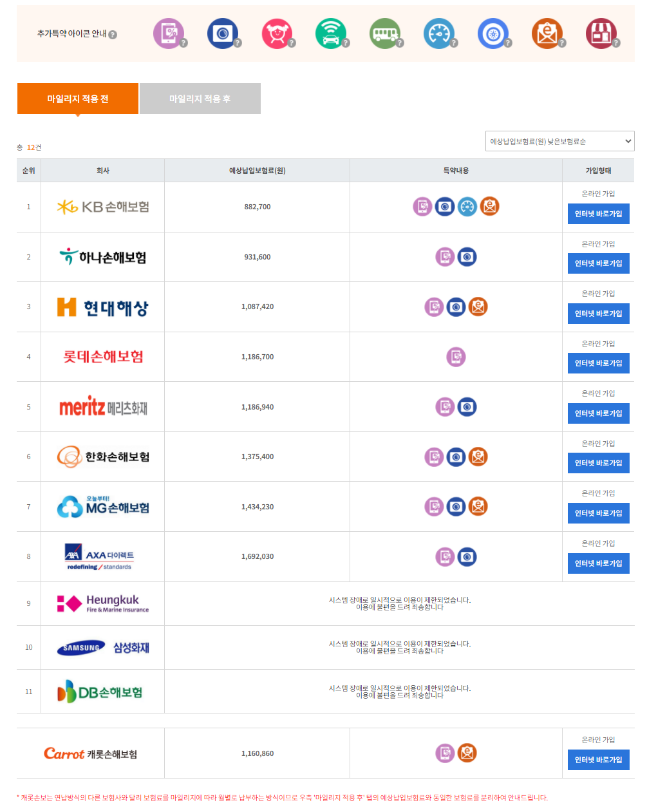Click the blue tire wheel icon in the top legend

[x=493, y=33]
